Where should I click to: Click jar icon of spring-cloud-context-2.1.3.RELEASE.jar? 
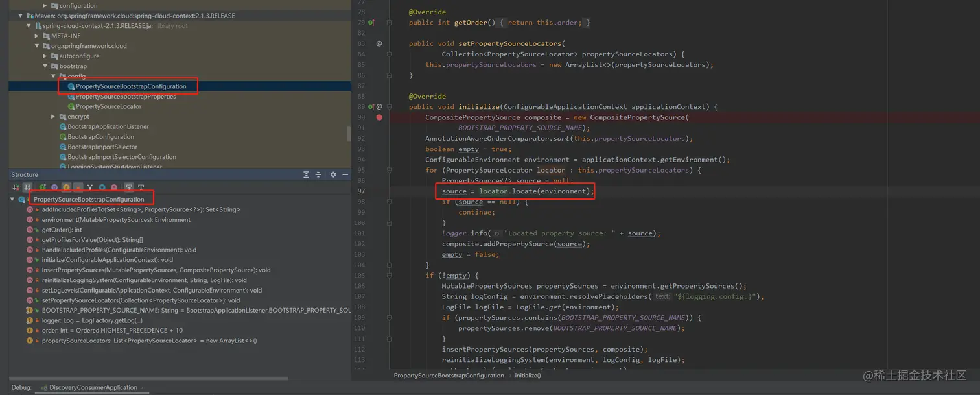(x=38, y=26)
